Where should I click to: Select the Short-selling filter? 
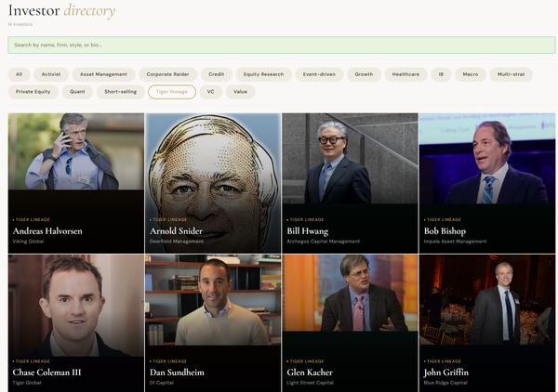click(121, 92)
